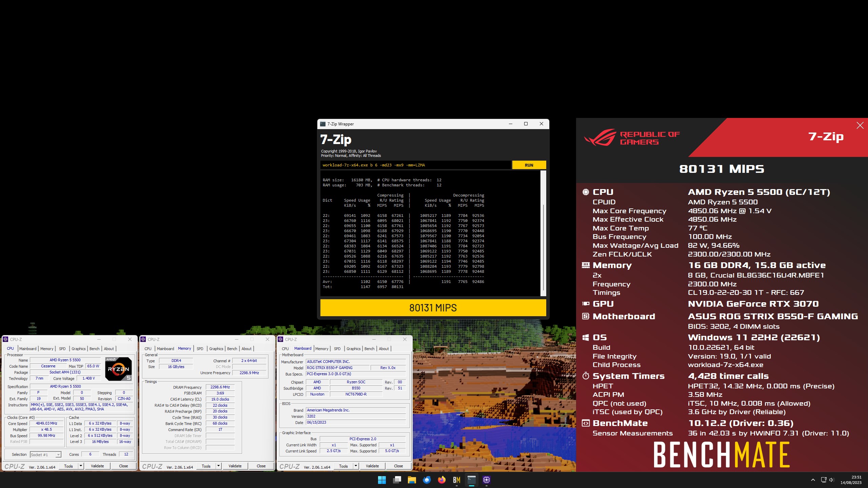Open Tools dropdown arrow in CPU-Z memory timings window

218,466
